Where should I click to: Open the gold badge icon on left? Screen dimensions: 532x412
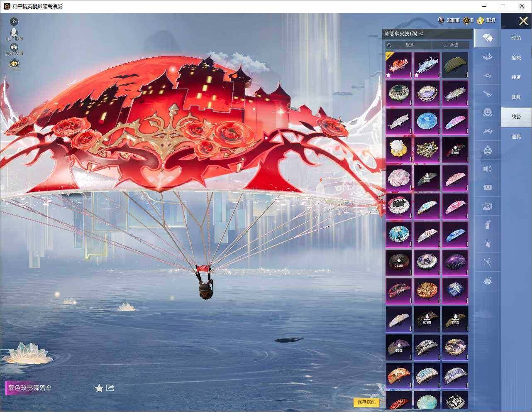(x=14, y=64)
